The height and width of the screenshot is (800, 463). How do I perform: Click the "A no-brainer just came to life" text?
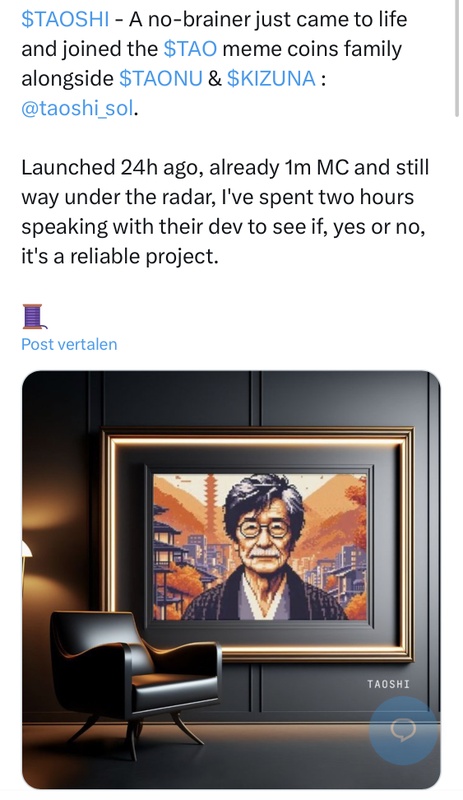267,19
